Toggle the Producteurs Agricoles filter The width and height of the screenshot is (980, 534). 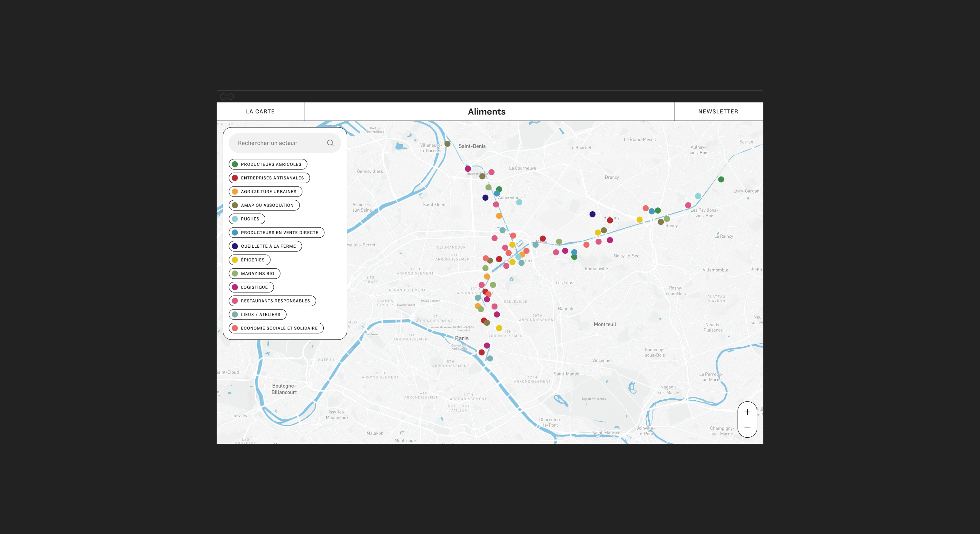pyautogui.click(x=268, y=164)
